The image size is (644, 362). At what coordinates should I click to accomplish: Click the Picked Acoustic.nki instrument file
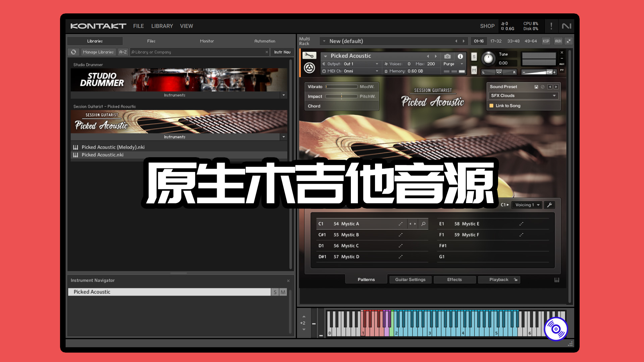coord(103,155)
